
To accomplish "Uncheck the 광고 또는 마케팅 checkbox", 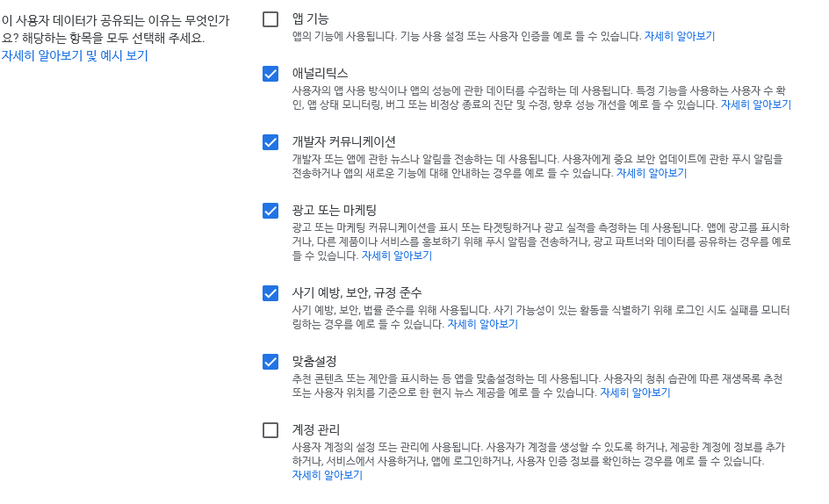I will (x=270, y=211).
